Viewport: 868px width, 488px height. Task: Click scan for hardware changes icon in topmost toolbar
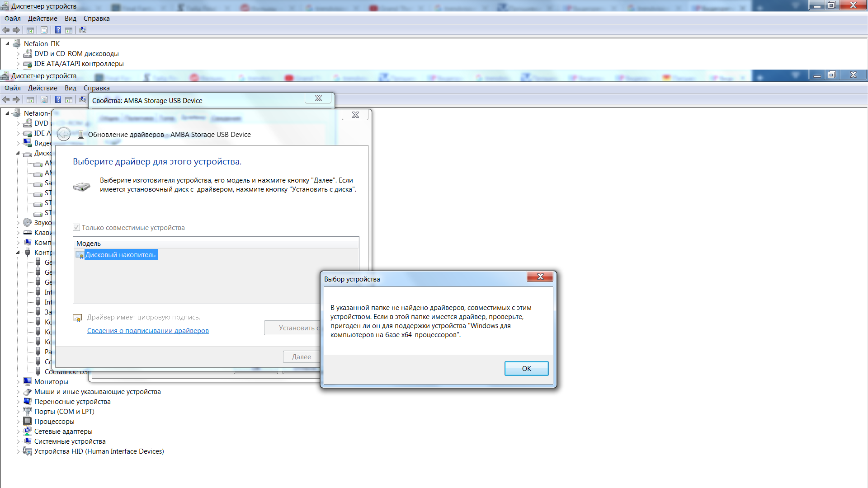click(x=83, y=30)
